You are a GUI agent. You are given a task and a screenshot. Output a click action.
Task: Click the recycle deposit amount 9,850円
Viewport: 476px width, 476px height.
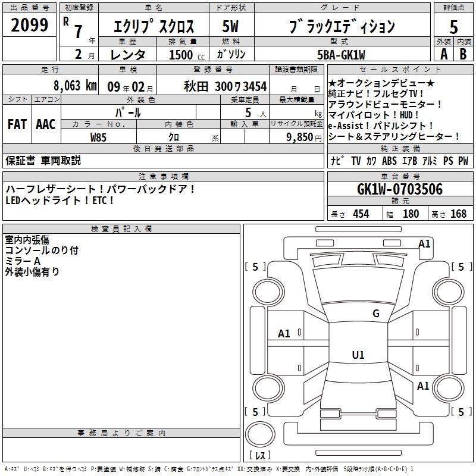point(296,137)
